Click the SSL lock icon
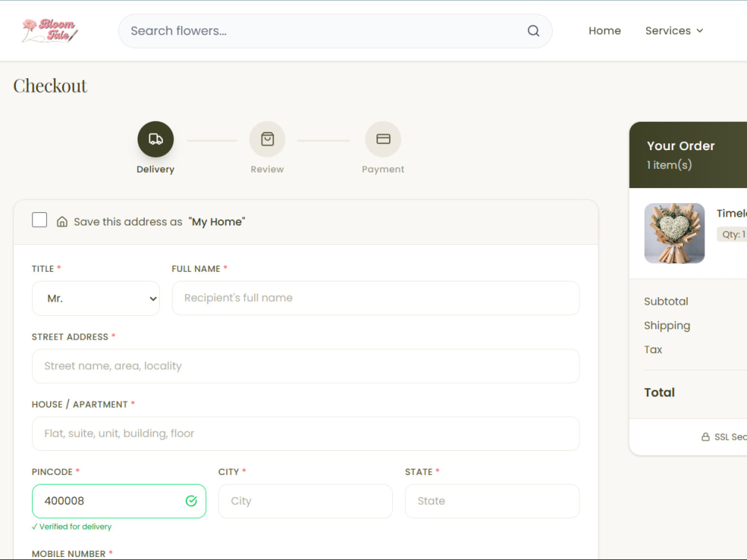Image resolution: width=747 pixels, height=560 pixels. (x=706, y=437)
